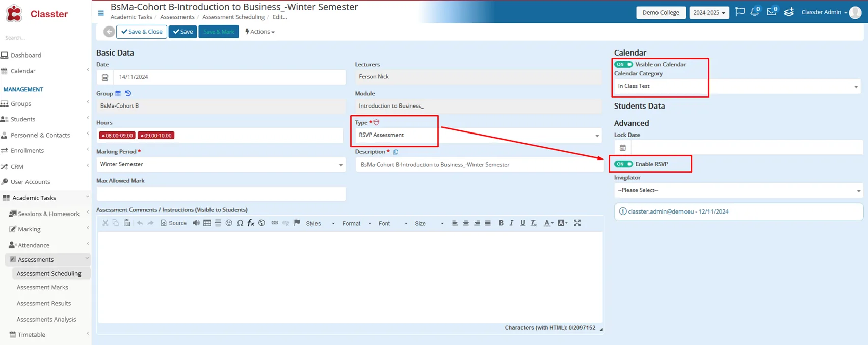Open the formula fx editor icon
The image size is (868, 345).
[251, 223]
